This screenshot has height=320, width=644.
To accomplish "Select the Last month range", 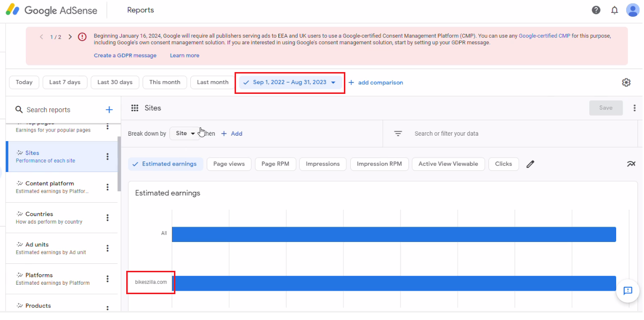I will point(213,82).
